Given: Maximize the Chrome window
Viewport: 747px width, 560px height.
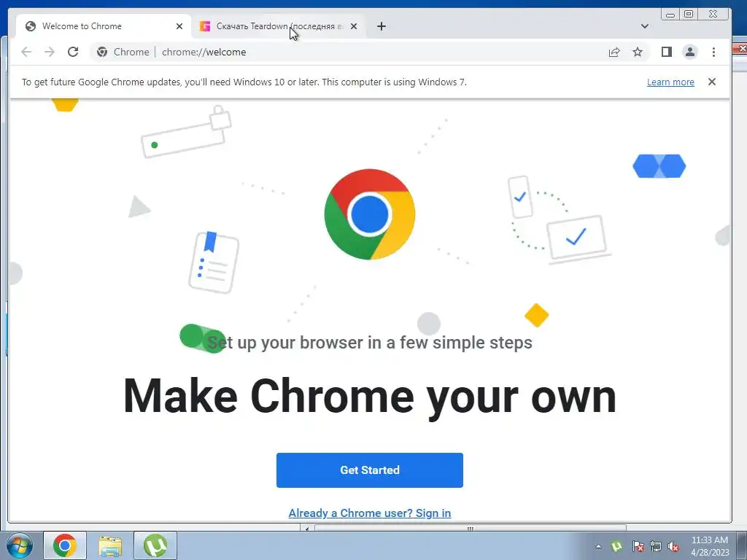Looking at the screenshot, I should [689, 15].
